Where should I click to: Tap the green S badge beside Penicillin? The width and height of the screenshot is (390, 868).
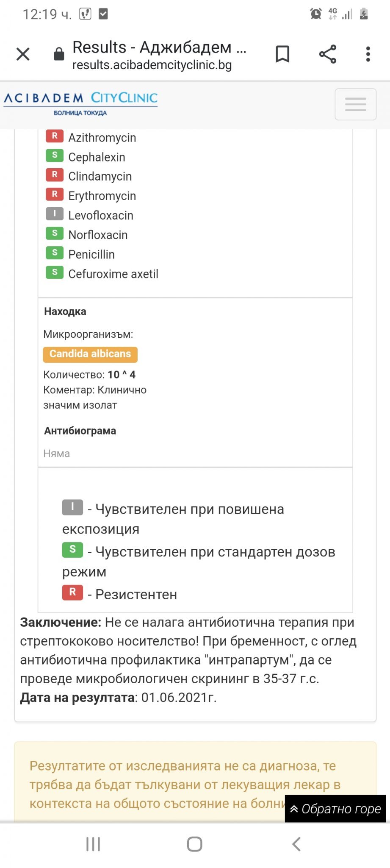(55, 253)
